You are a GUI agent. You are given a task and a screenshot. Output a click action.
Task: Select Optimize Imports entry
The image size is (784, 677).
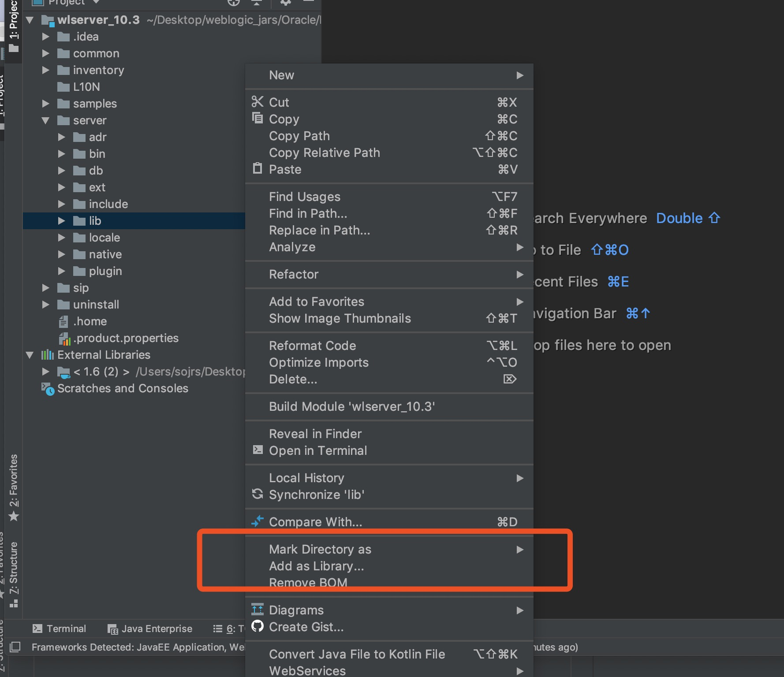coord(389,362)
